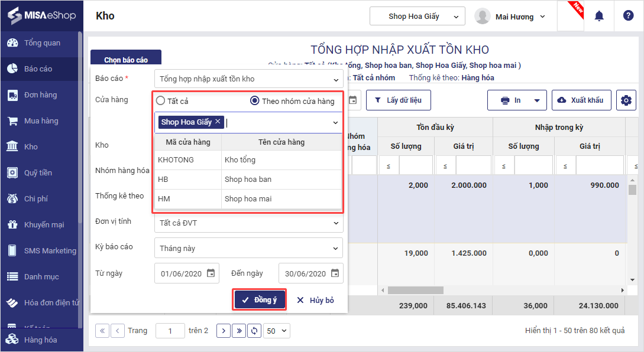Remove the Shop Hoa Giấy tag
The width and height of the screenshot is (644, 352).
[x=218, y=122]
